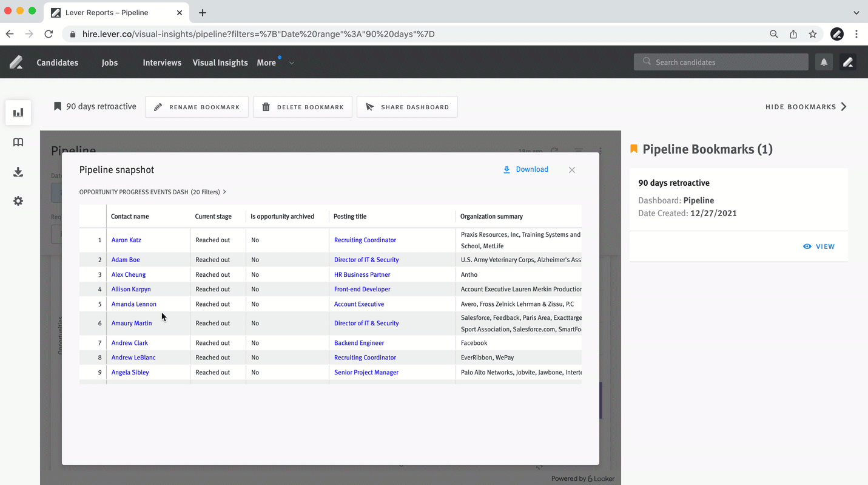Click the Lever logo in top-left

pyautogui.click(x=16, y=62)
